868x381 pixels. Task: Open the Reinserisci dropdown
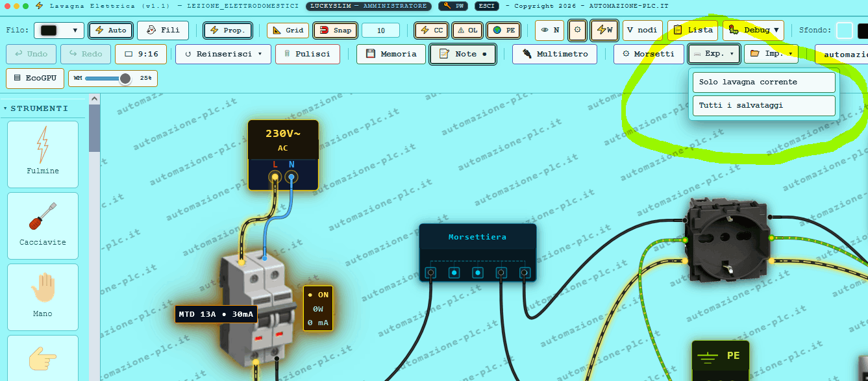tap(223, 54)
